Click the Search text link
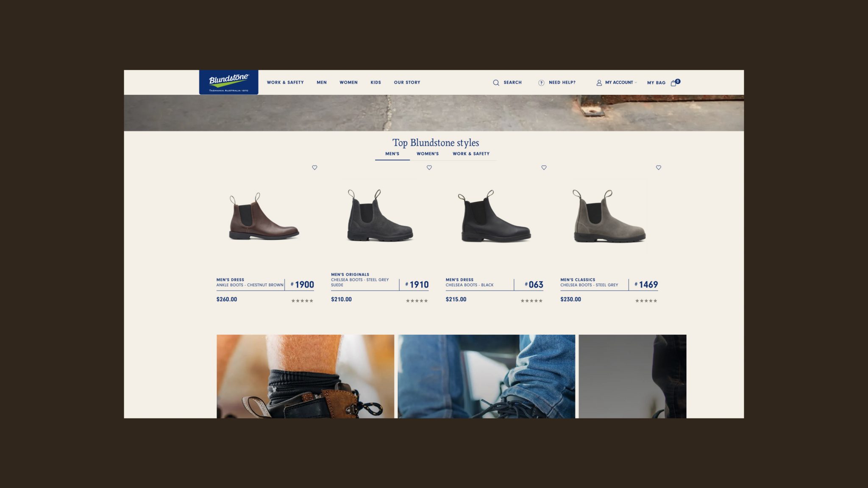Viewport: 868px width, 488px height. tap(512, 83)
